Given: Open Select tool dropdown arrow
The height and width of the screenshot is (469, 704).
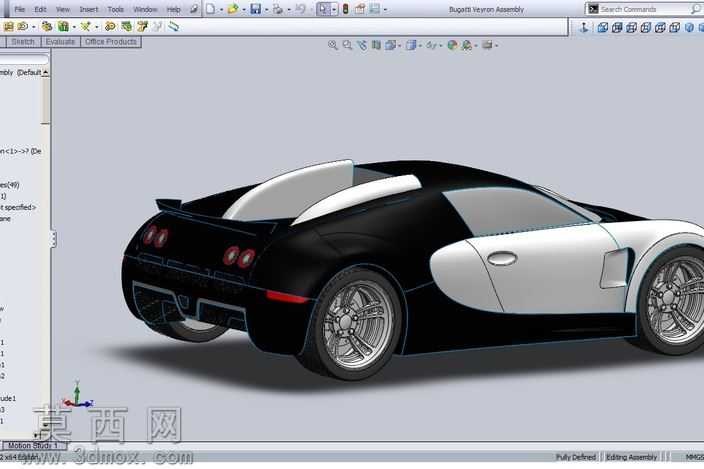Looking at the screenshot, I should (334, 9).
